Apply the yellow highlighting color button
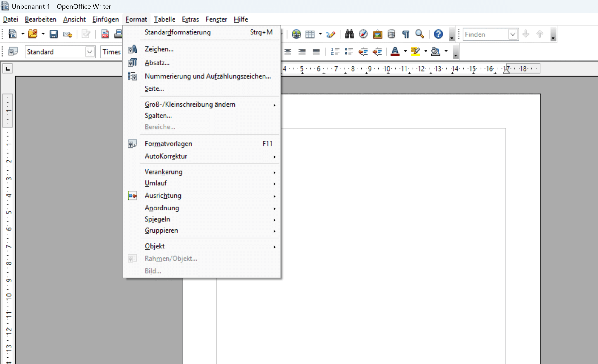Screen dimensions: 598x364 click(415, 52)
